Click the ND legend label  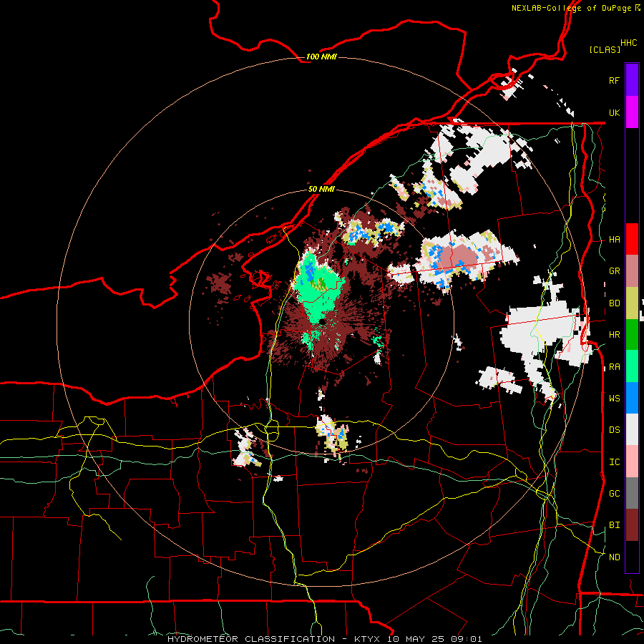tap(614, 557)
